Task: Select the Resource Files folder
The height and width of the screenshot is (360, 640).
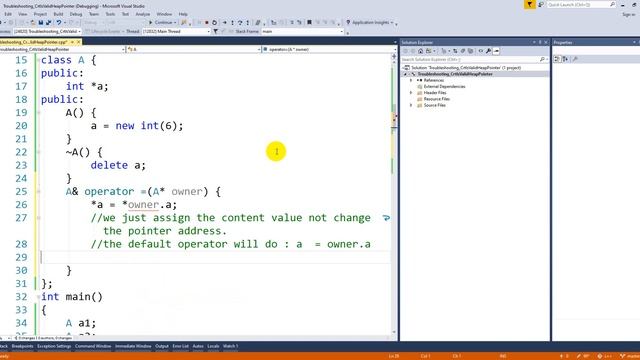Action: (436, 99)
